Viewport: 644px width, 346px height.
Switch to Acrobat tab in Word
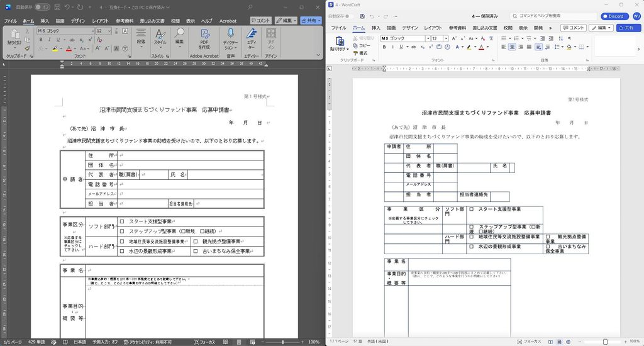click(228, 21)
